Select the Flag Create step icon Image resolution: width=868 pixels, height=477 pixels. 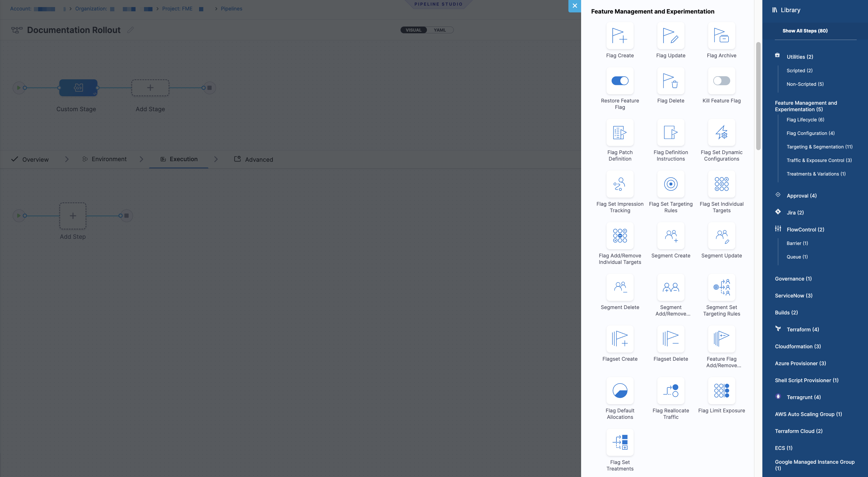pos(620,35)
